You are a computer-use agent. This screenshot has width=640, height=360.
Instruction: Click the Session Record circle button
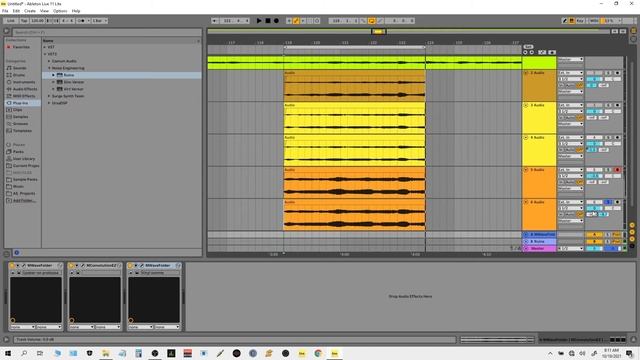tap(317, 21)
